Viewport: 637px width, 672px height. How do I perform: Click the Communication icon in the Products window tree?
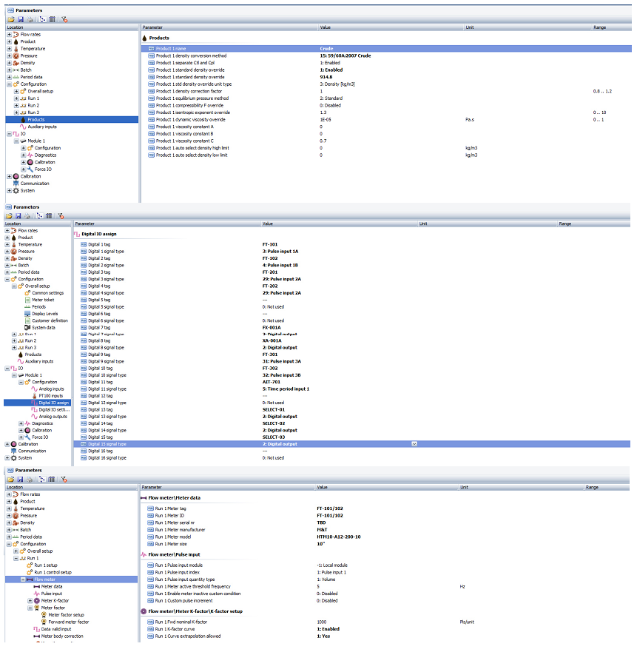(16, 184)
